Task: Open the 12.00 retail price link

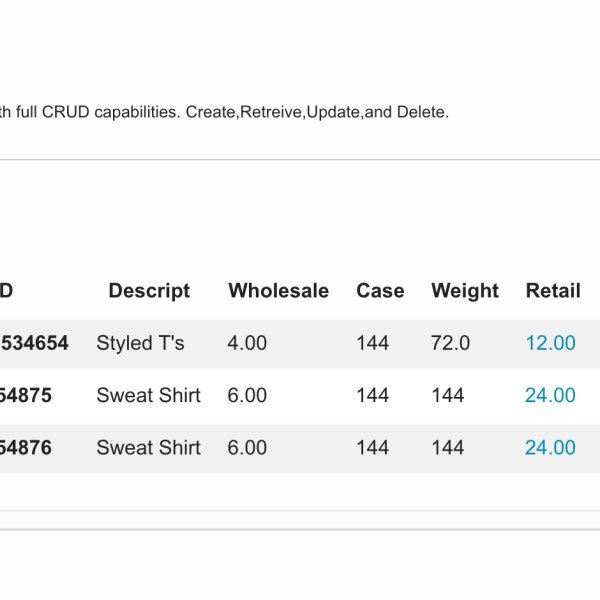Action: (550, 343)
